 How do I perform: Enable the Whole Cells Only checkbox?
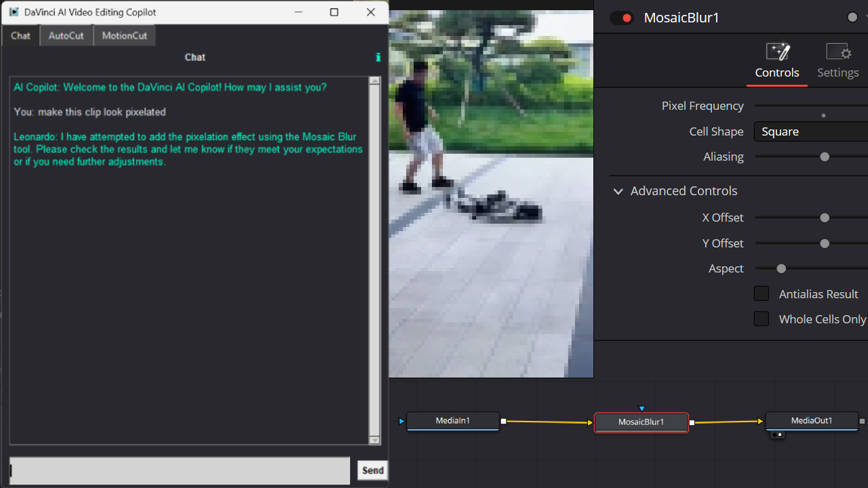coord(762,319)
